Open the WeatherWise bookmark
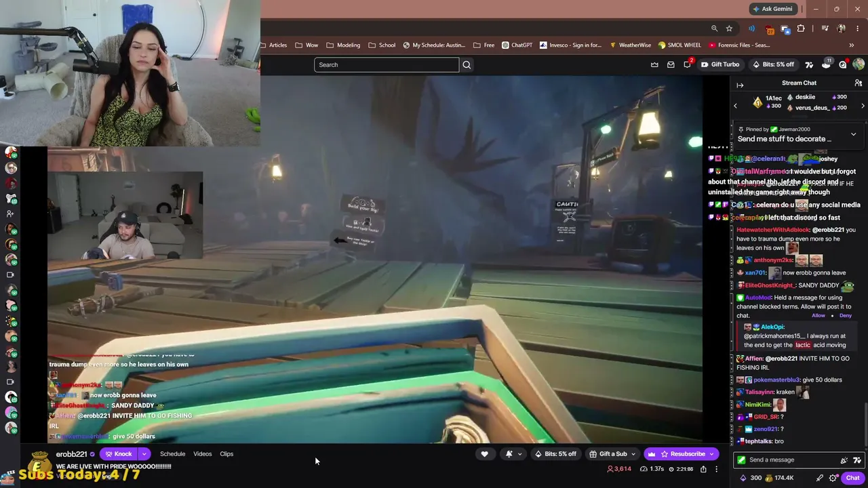Screen dimensions: 868x488 pyautogui.click(x=630, y=45)
